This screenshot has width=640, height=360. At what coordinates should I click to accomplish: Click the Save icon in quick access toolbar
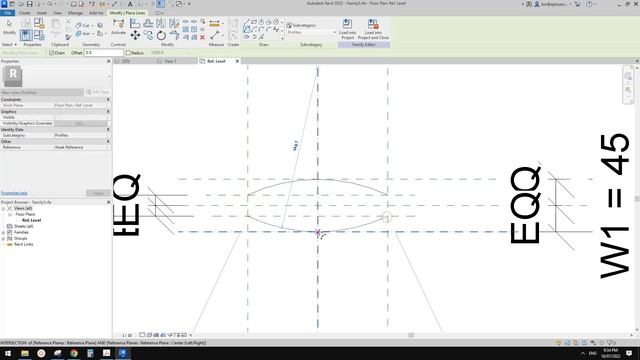pos(29,4)
